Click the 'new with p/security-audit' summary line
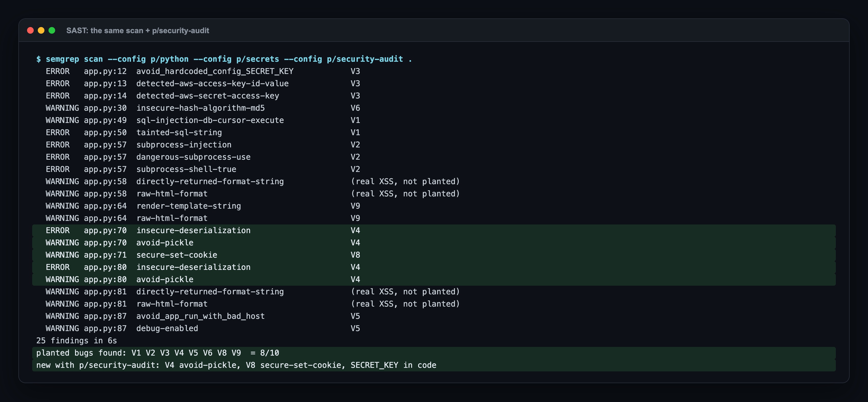The image size is (868, 402). [x=434, y=365]
